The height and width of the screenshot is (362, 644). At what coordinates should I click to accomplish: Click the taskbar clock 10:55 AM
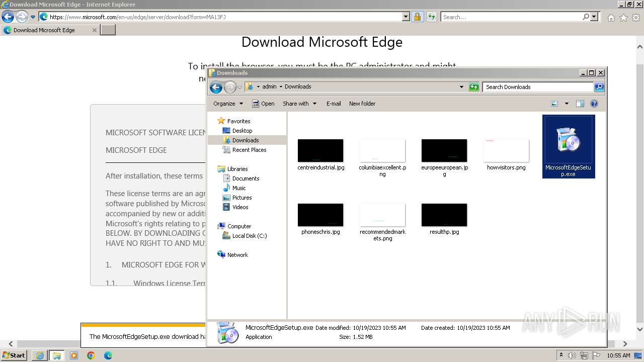coord(618,355)
